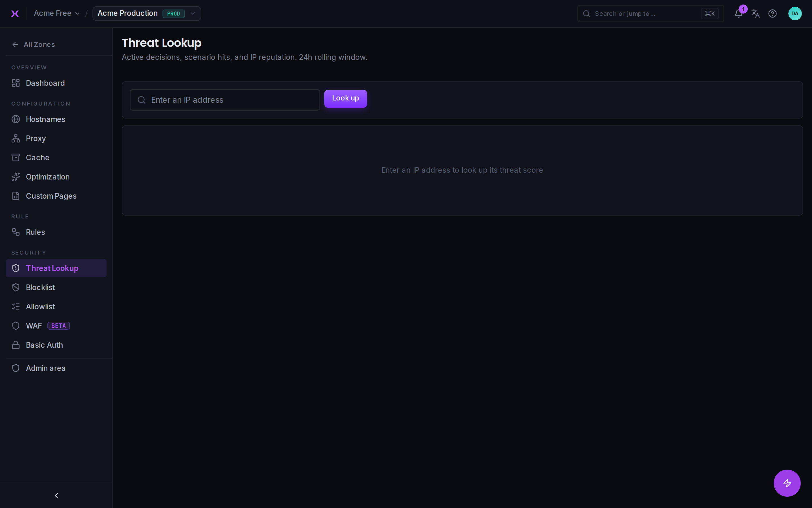
Task: Go to Dashboard in the sidebar
Action: (56, 83)
